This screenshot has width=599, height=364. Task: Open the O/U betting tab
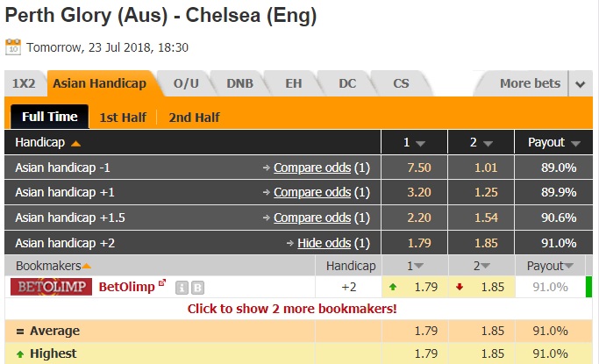[x=186, y=83]
